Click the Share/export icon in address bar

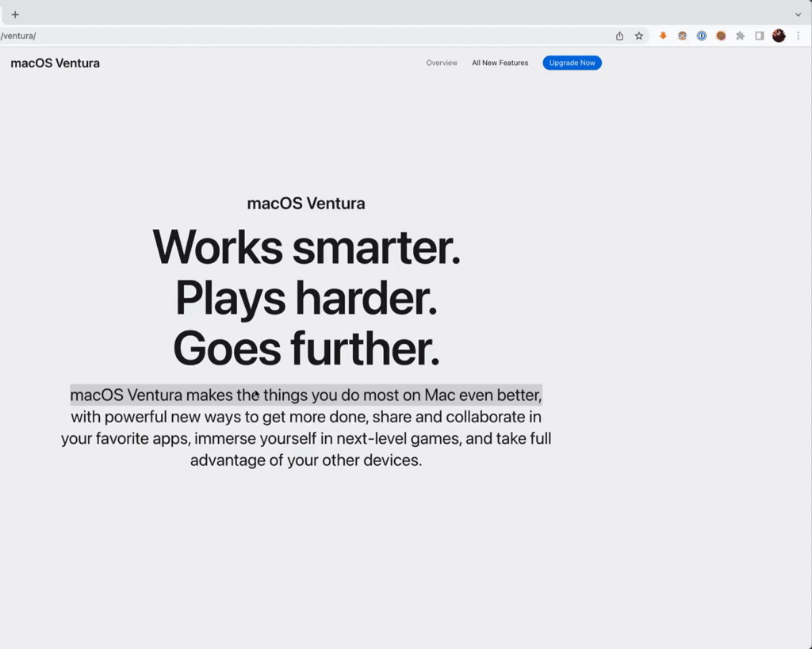[619, 36]
